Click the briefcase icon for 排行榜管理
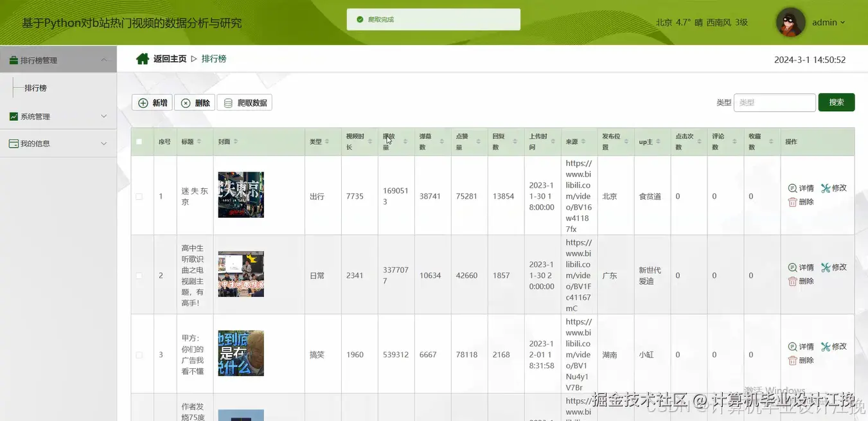This screenshot has height=421, width=868. coord(13,60)
